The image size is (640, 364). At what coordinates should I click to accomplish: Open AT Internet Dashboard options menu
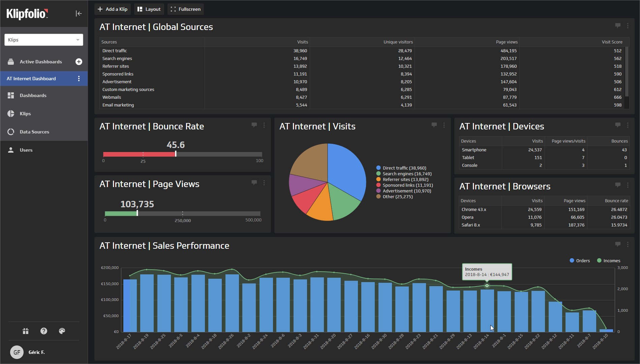[x=79, y=79]
